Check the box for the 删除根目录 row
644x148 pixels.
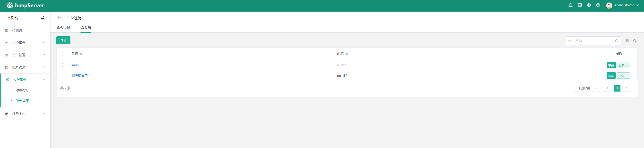click(63, 75)
